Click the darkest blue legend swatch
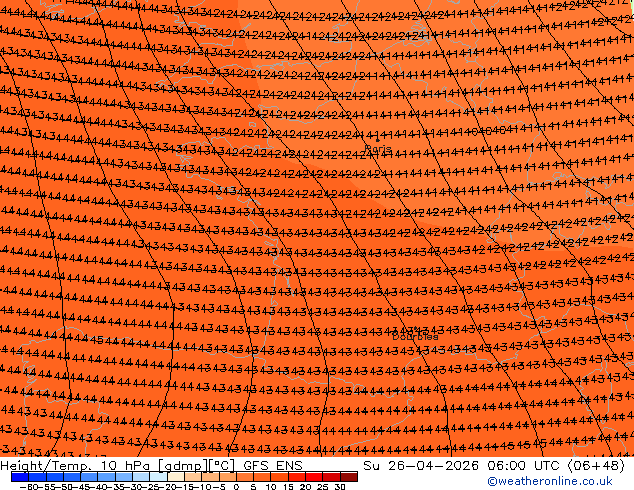This screenshot has width=634, height=490. point(20,477)
